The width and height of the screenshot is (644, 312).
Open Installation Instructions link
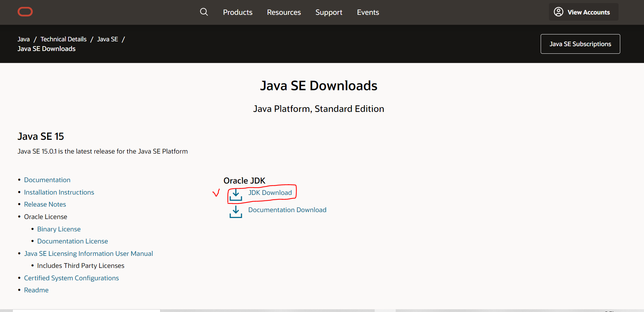pos(59,192)
